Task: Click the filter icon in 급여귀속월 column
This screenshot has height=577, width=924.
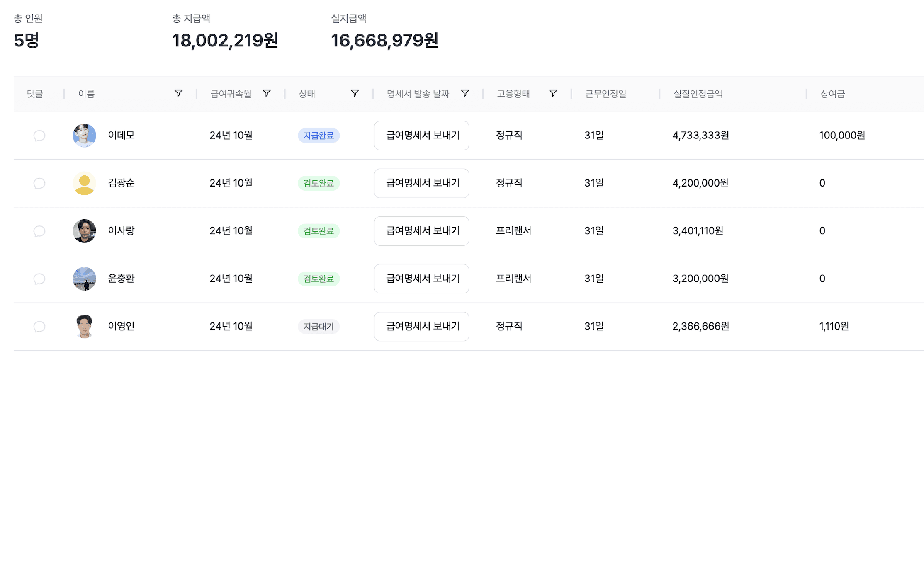Action: tap(267, 93)
